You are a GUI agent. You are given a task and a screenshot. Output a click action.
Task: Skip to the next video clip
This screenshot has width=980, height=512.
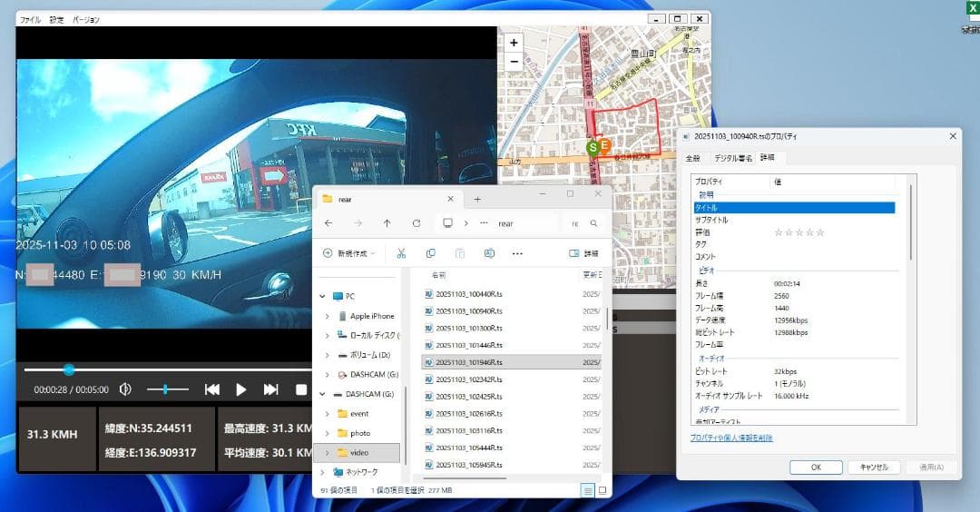(x=270, y=389)
